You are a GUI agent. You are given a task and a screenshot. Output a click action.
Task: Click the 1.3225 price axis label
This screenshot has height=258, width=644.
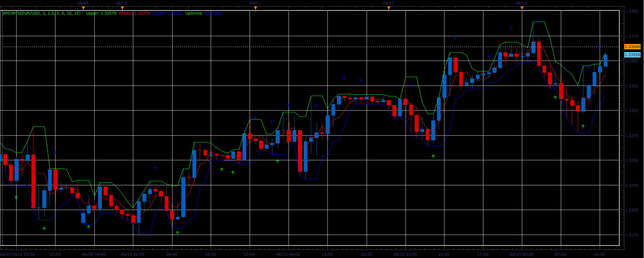632,185
